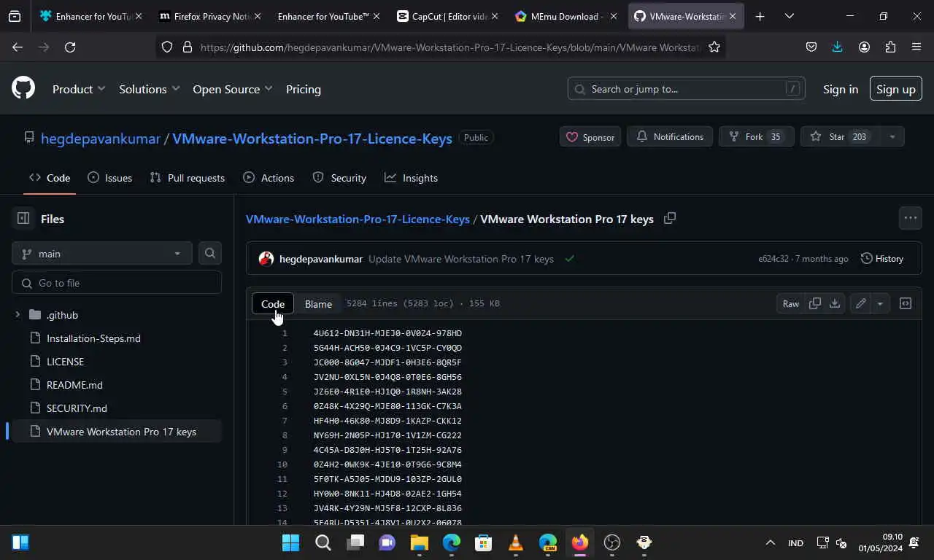Copy raw file contents icon
Image resolution: width=934 pixels, height=560 pixels.
point(815,303)
